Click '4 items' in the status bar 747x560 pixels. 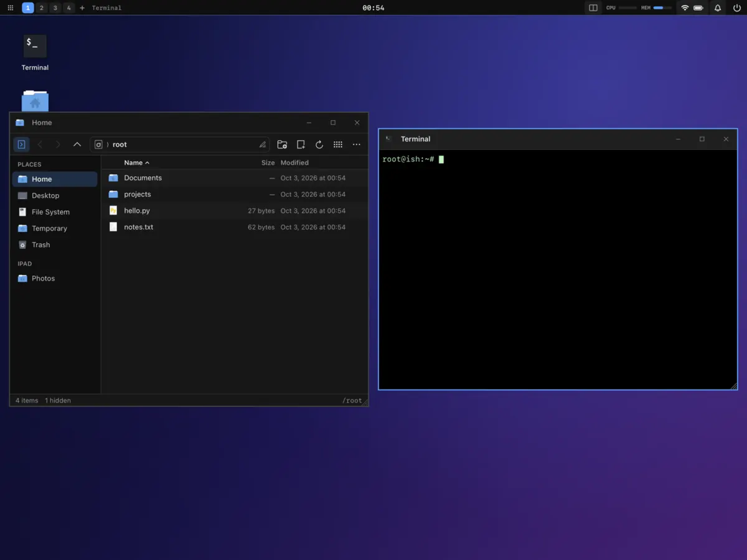pos(27,401)
